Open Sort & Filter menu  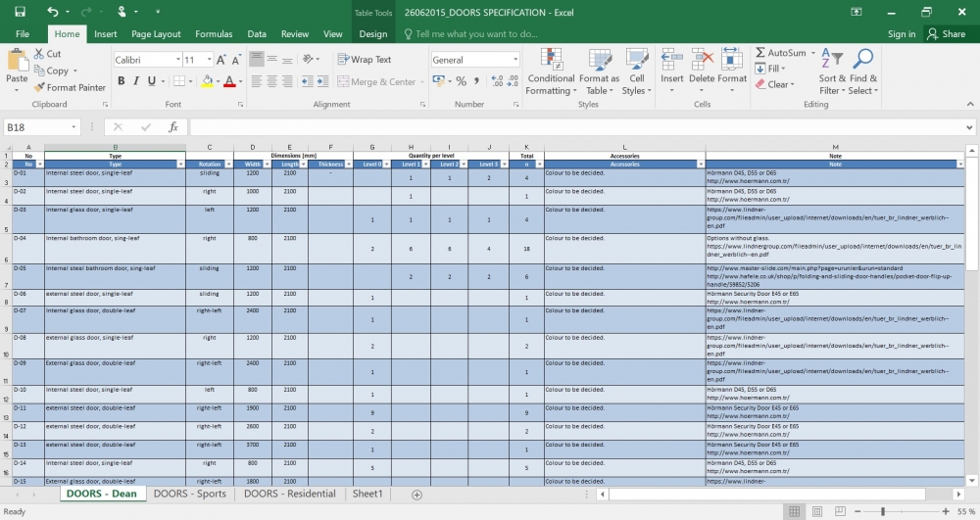click(x=832, y=71)
